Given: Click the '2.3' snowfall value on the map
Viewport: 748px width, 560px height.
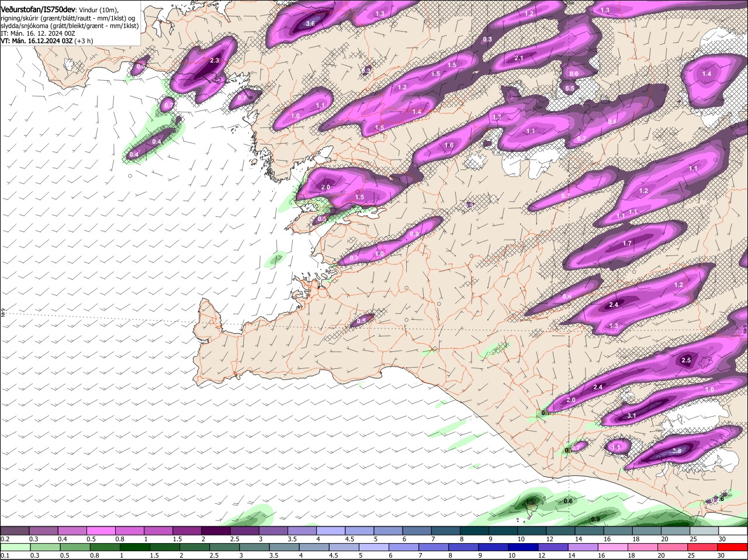Looking at the screenshot, I should click(x=214, y=60).
